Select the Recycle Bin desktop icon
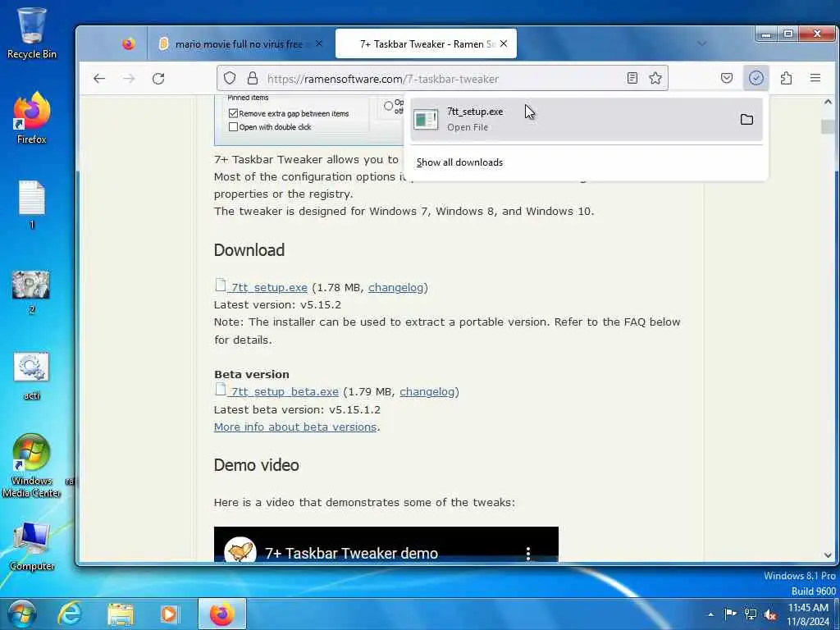 coord(32,34)
